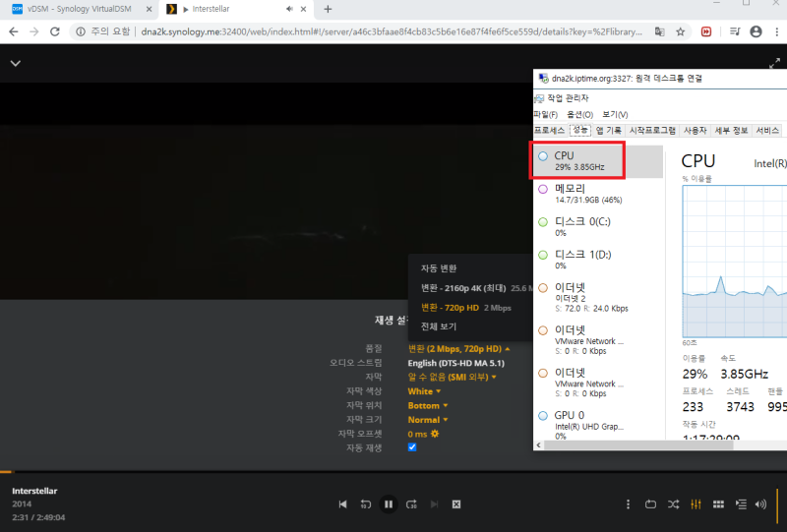Screen dimensions: 787x532
Task: Select Disk 0 (C:) performance item
Action: coord(597,227)
